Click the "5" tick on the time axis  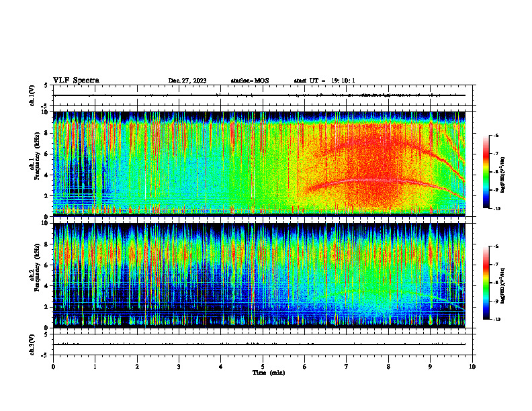(x=263, y=367)
